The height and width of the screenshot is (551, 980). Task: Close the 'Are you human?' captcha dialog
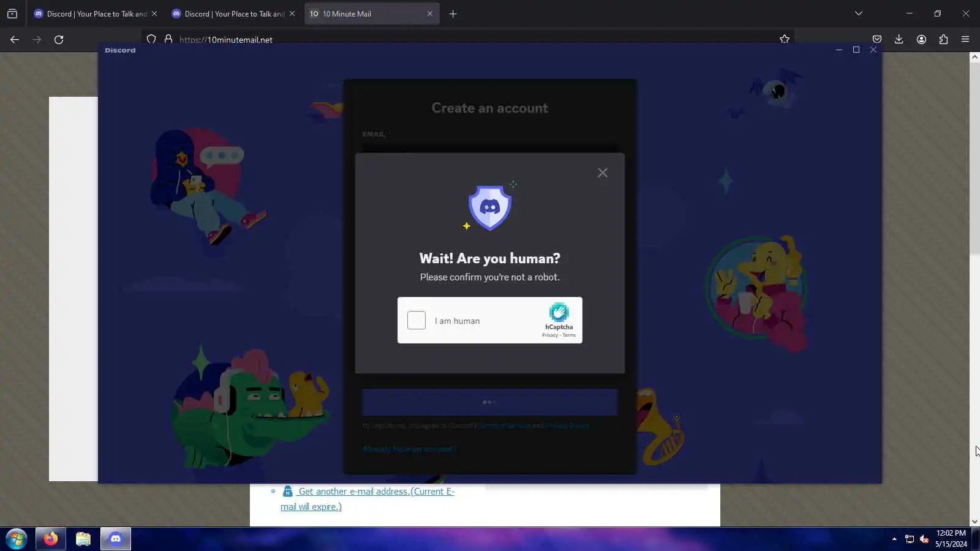tap(603, 173)
